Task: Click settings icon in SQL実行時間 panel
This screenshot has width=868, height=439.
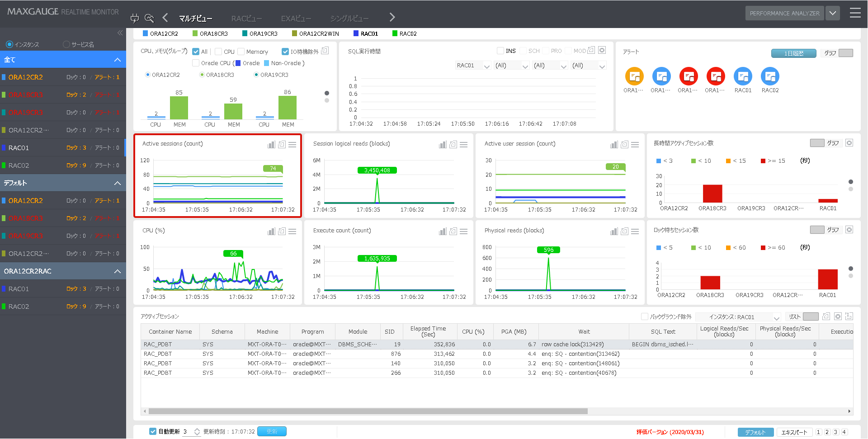Action: click(x=602, y=50)
